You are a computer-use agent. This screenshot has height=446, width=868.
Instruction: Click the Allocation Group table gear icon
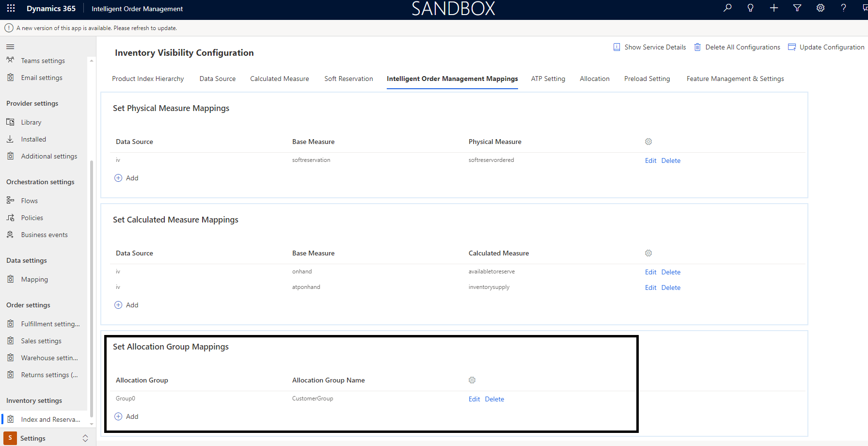pyautogui.click(x=472, y=380)
